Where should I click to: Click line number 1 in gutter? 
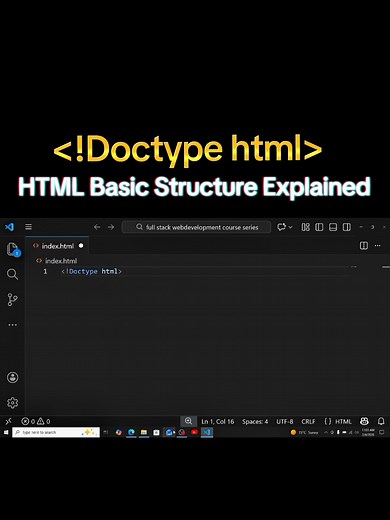point(45,271)
